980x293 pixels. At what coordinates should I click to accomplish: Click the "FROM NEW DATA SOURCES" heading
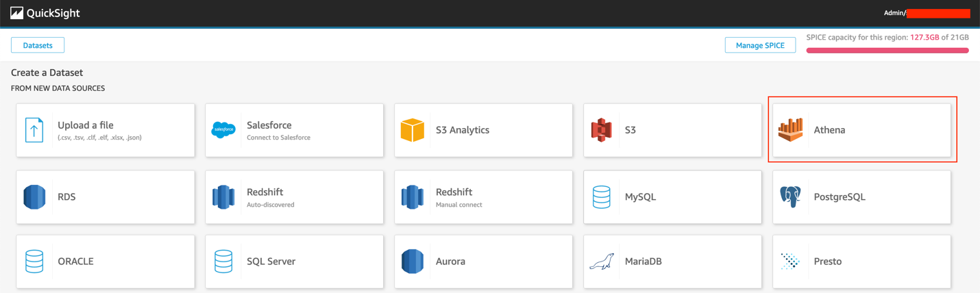(58, 88)
